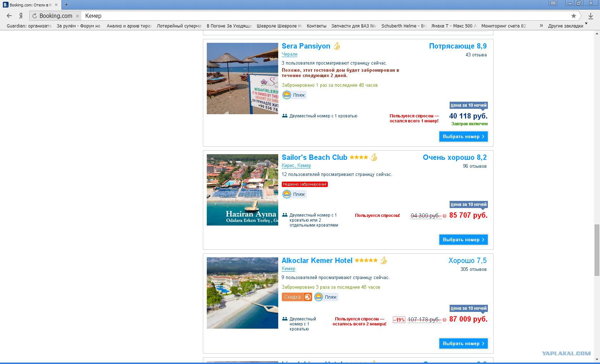600x364 pixels.
Task: View the 43 отзыва reviews
Action: 476,55
